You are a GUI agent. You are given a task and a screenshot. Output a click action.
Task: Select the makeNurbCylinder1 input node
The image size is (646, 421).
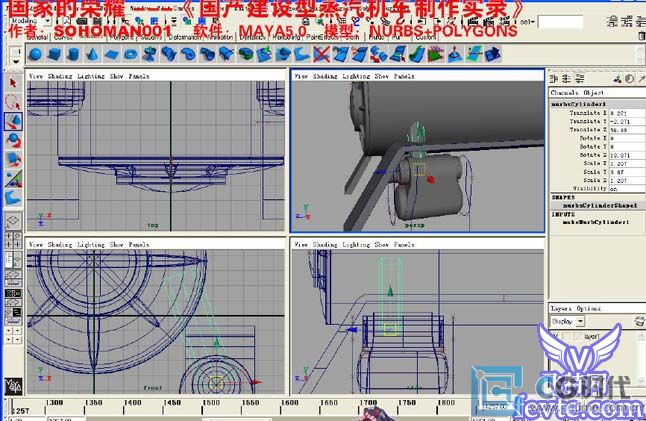click(x=596, y=222)
